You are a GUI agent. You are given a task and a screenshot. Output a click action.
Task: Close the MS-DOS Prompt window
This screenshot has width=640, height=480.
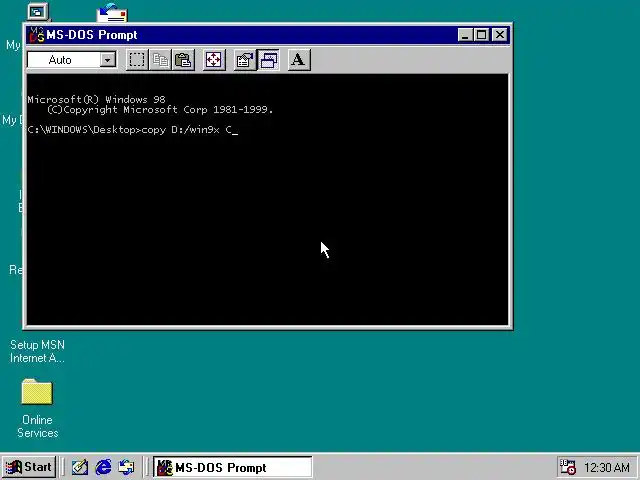(500, 35)
